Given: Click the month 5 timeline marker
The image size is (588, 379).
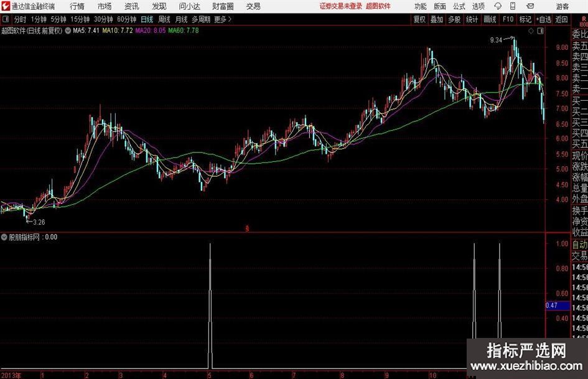Looking at the screenshot, I should pyautogui.click(x=210, y=375).
